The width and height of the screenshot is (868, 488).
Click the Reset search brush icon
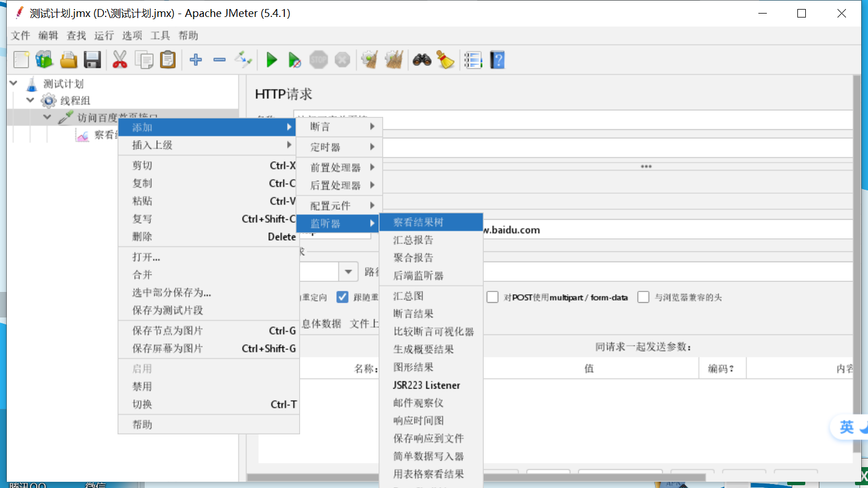(x=446, y=59)
